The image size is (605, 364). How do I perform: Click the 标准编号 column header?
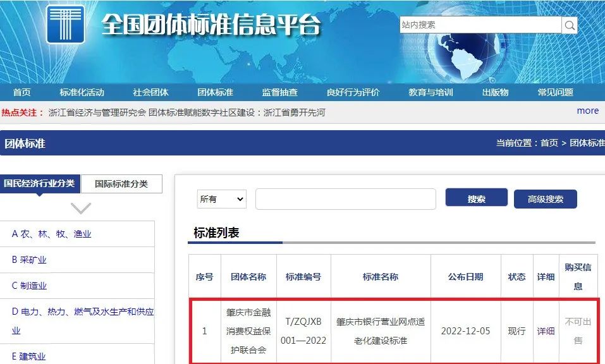pos(303,277)
